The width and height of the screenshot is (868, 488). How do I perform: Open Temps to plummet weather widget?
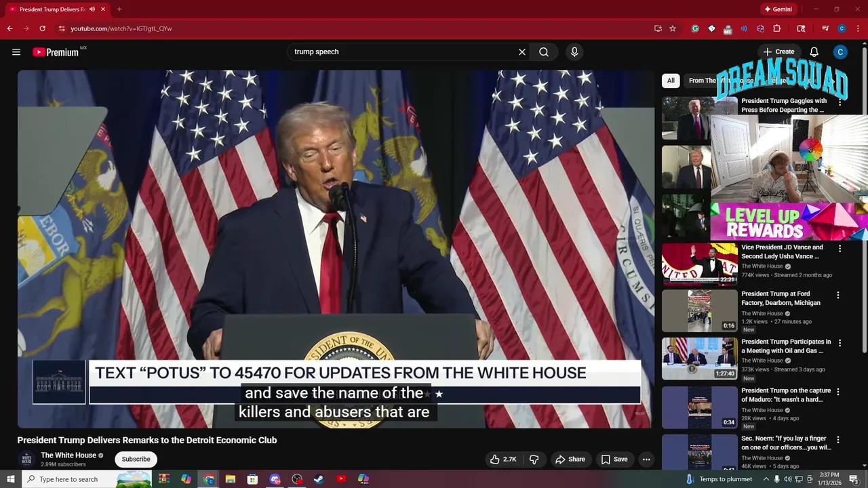point(719,479)
